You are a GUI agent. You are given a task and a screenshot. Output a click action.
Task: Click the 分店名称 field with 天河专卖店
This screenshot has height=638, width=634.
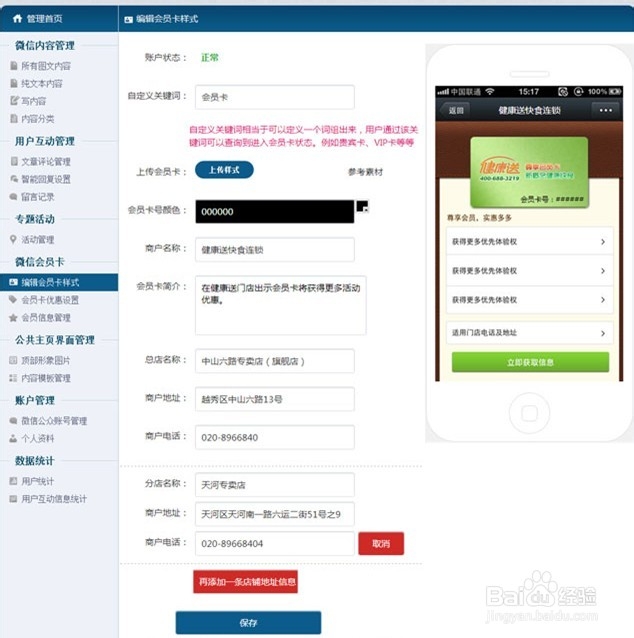coord(275,485)
